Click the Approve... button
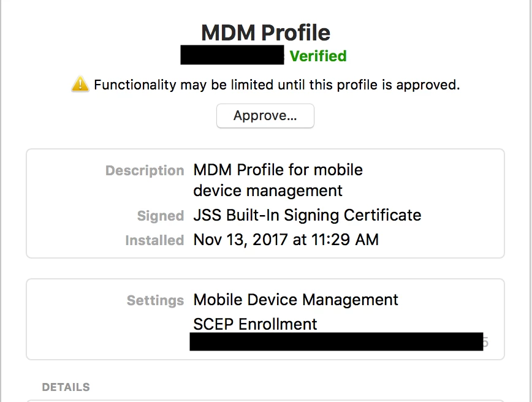The width and height of the screenshot is (532, 402). coord(265,116)
